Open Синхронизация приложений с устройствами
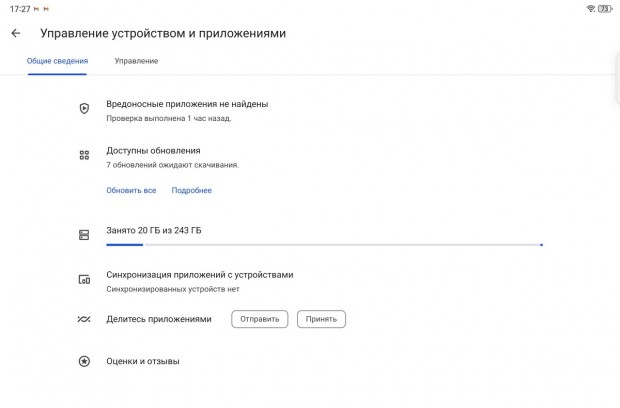Image resolution: width=620 pixels, height=408 pixels. (x=200, y=281)
